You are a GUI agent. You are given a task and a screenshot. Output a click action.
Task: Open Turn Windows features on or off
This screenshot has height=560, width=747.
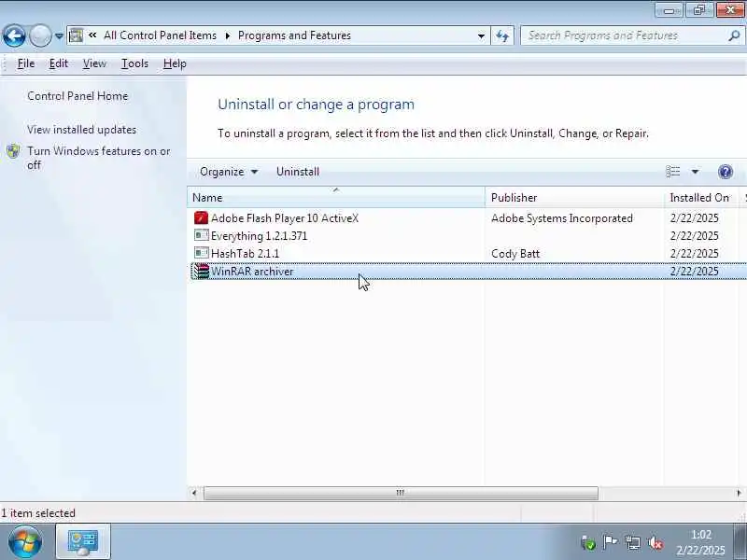(x=99, y=158)
